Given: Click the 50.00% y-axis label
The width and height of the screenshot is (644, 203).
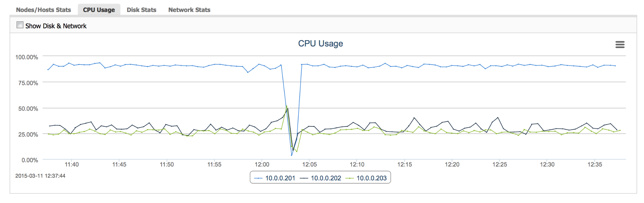Looking at the screenshot, I should click(28, 109).
